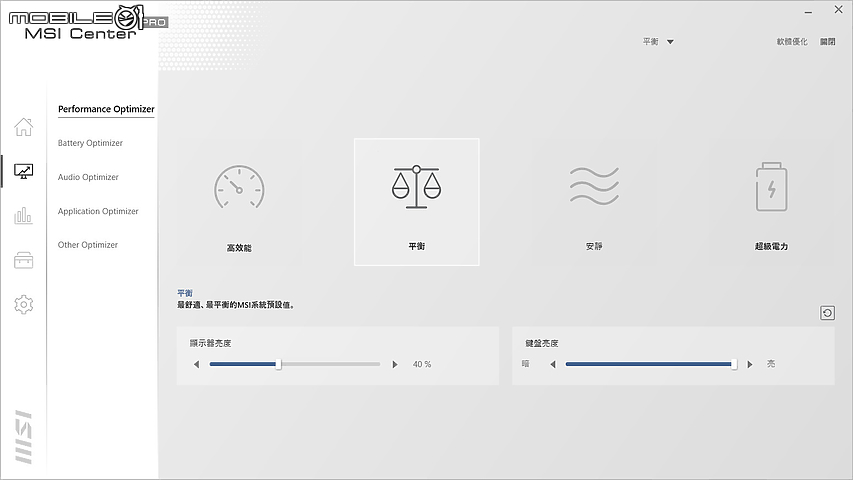This screenshot has width=853, height=480.
Task: Click the 關閉 button in header
Action: (827, 41)
